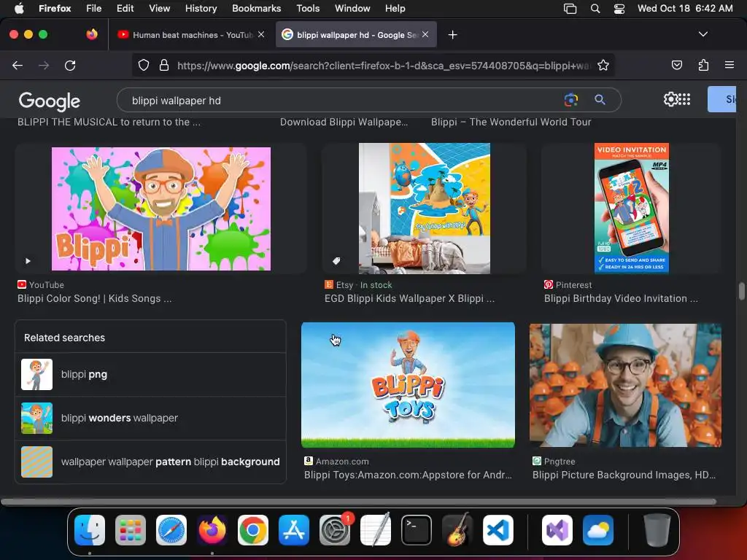Click the site security padlock icon
Image resolution: width=747 pixels, height=560 pixels.
(x=164, y=65)
